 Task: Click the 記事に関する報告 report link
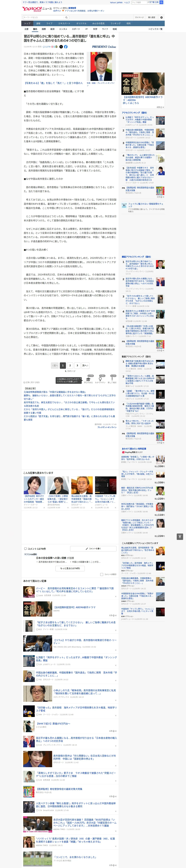[32, 382]
